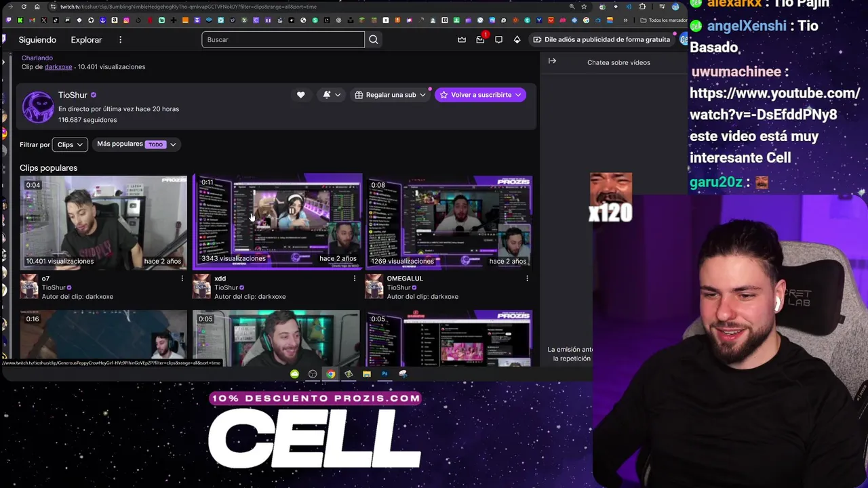
Task: Open options menu for xdd clip
Action: coord(354,278)
